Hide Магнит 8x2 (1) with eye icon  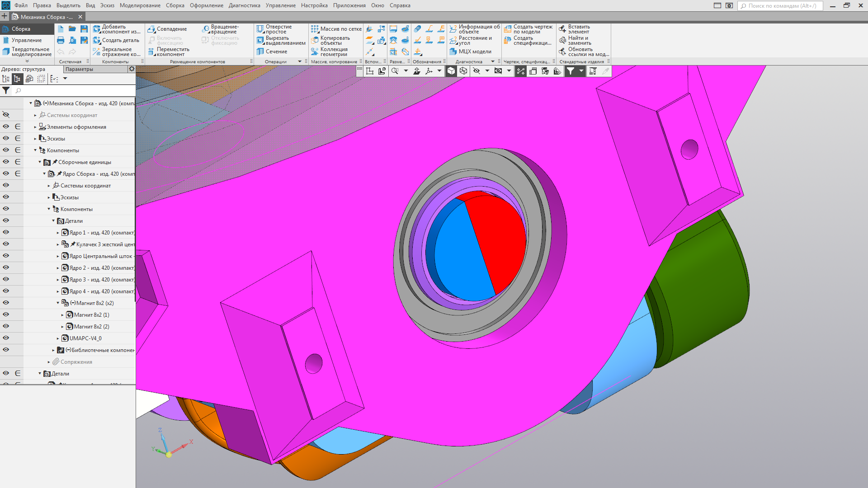(6, 314)
